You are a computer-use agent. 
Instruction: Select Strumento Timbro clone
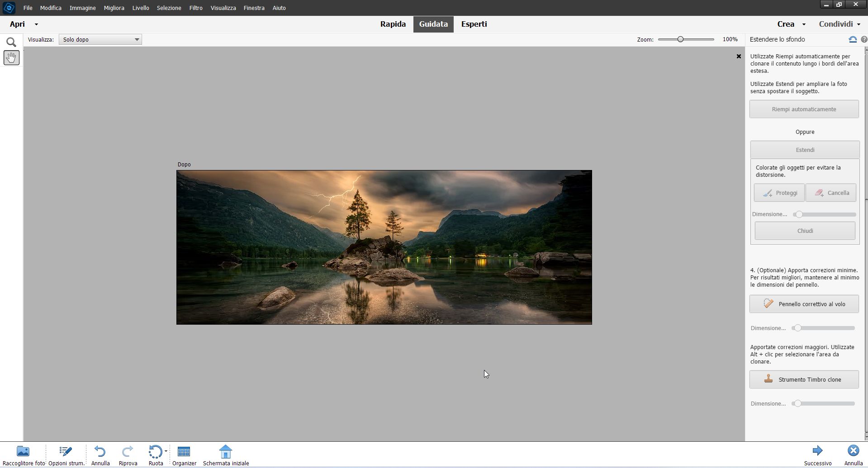(804, 379)
